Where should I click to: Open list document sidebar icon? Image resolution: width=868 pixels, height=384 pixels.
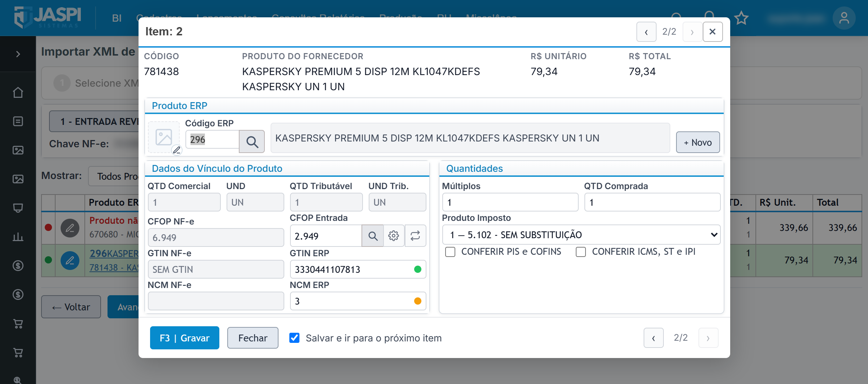click(18, 121)
